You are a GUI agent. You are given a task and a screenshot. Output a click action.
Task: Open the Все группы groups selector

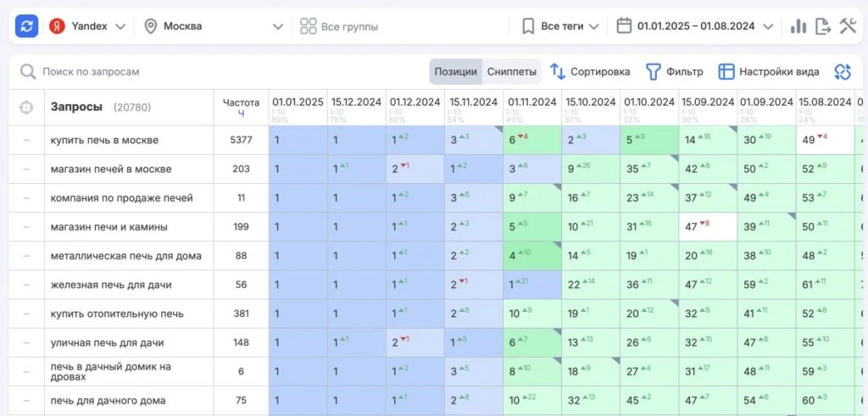[x=339, y=26]
